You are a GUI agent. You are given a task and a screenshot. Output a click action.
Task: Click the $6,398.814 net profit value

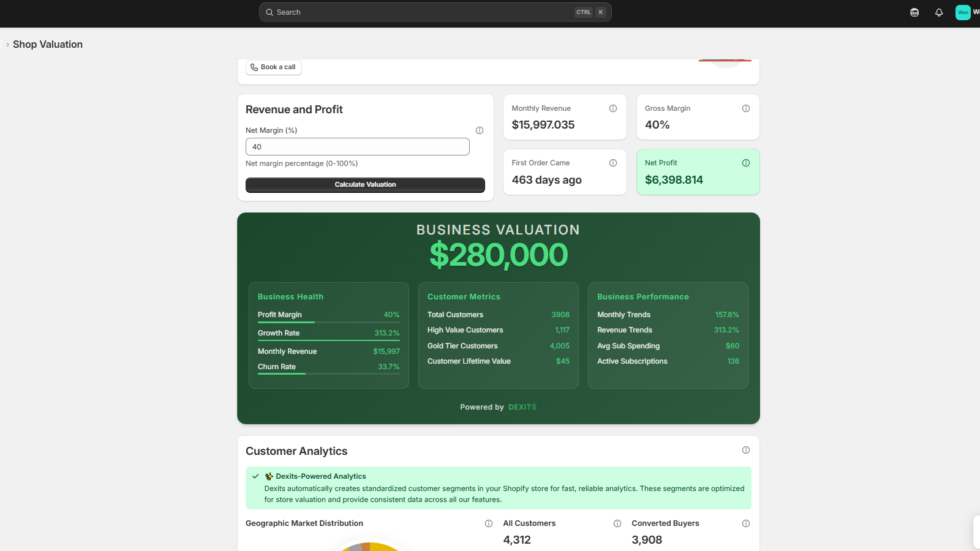coord(674,180)
